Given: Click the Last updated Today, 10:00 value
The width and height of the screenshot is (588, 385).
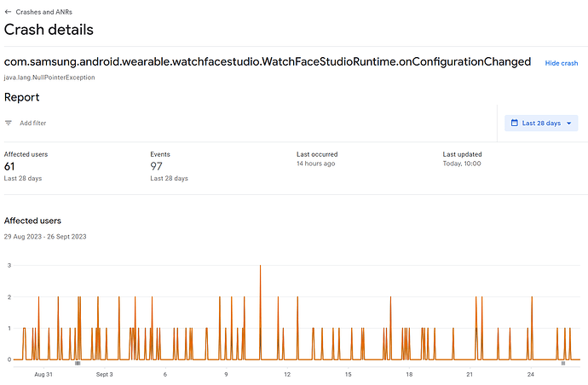Looking at the screenshot, I should [x=462, y=164].
